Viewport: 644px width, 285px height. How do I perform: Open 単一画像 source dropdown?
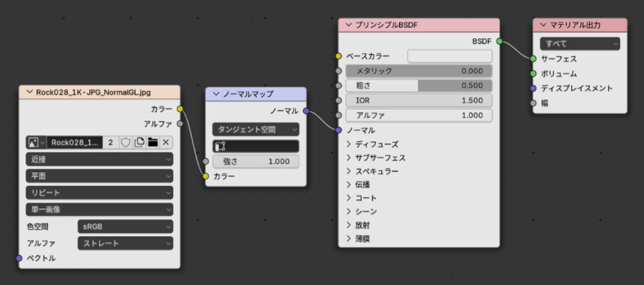point(100,210)
